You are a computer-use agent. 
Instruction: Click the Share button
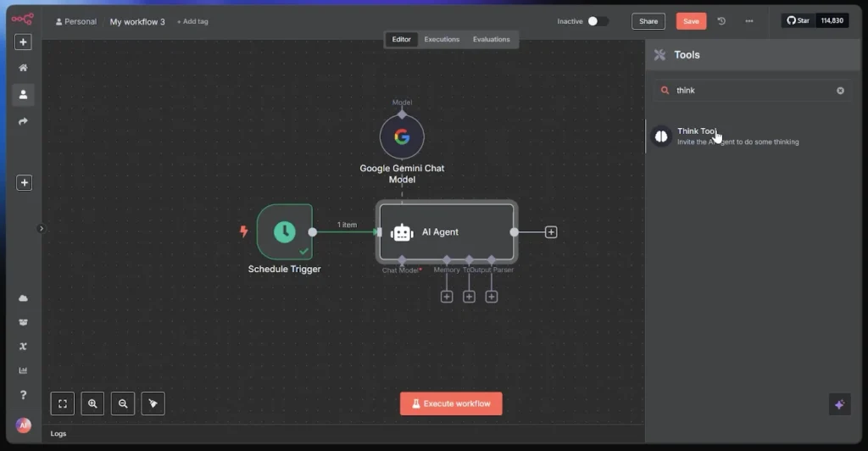click(648, 21)
